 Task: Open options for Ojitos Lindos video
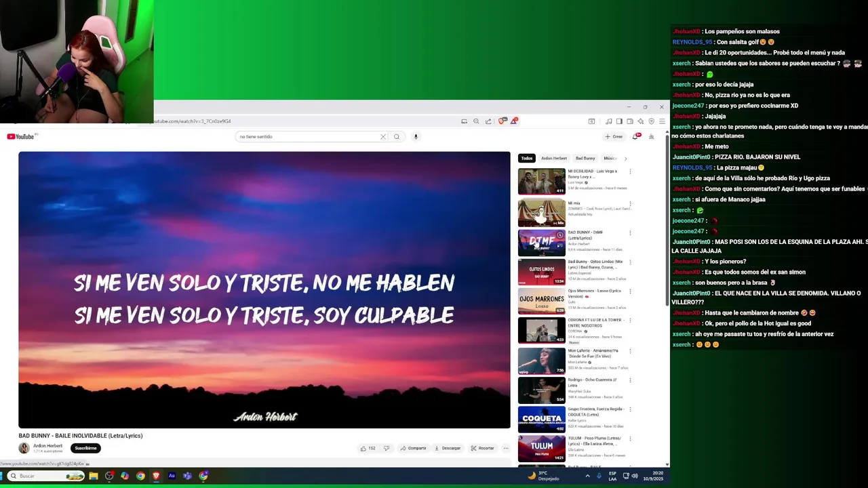pyautogui.click(x=630, y=262)
